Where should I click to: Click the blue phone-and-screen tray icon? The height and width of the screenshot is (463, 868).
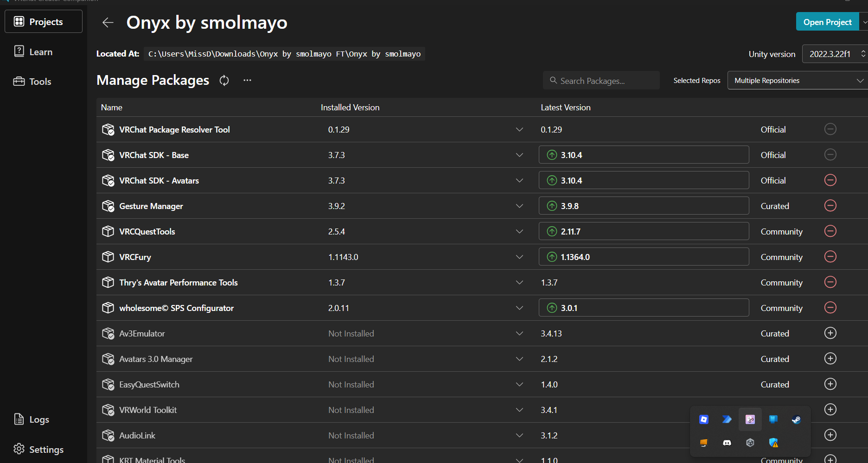tap(773, 419)
